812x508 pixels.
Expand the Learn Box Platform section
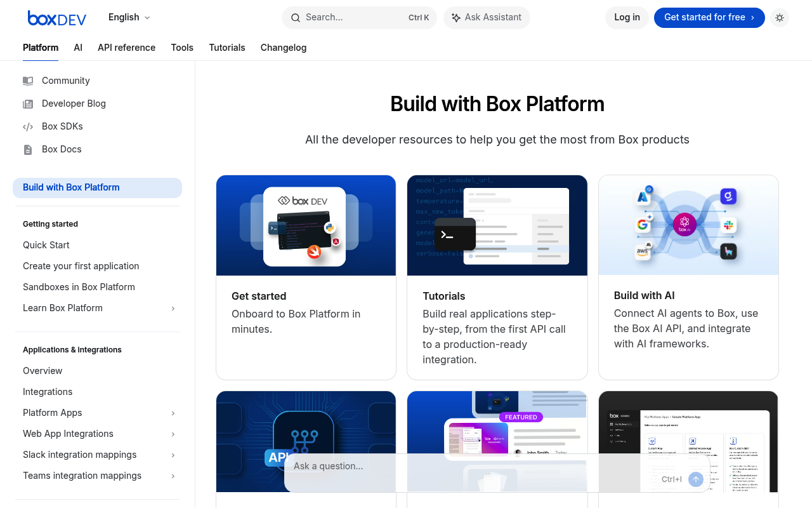173,309
